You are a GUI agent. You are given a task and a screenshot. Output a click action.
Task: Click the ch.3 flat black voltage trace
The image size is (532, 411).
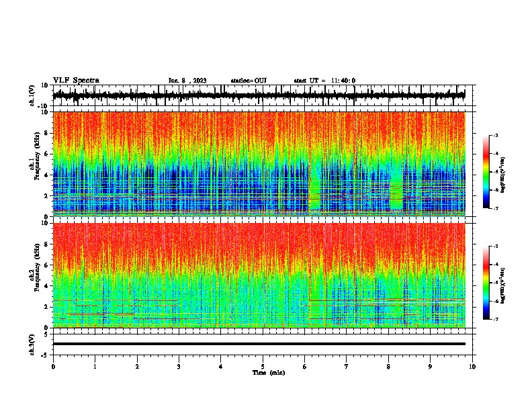pos(259,344)
